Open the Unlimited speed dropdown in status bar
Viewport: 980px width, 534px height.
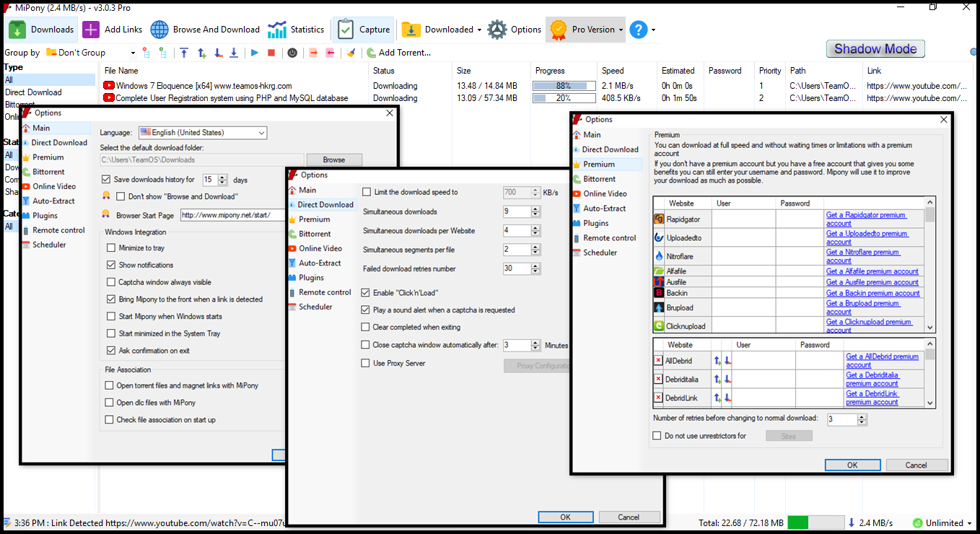(x=968, y=523)
